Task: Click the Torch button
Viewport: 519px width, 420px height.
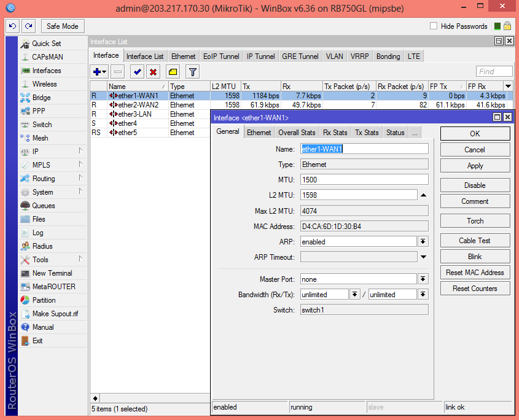Action: click(475, 221)
